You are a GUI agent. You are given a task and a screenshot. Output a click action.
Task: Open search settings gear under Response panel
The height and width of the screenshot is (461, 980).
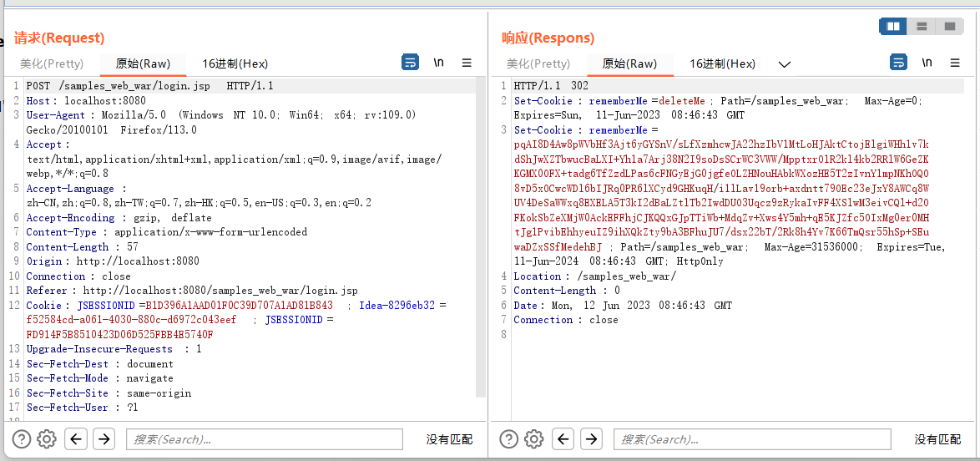tap(534, 439)
